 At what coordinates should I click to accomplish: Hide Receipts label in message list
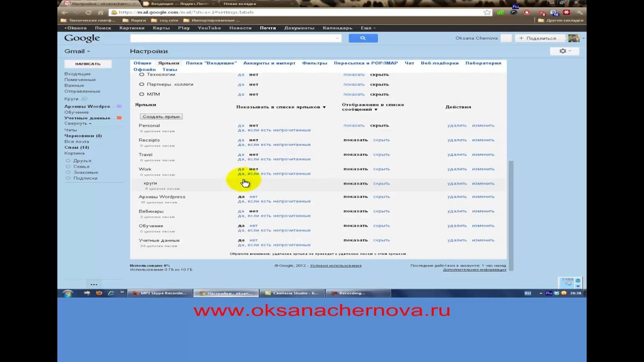[381, 140]
